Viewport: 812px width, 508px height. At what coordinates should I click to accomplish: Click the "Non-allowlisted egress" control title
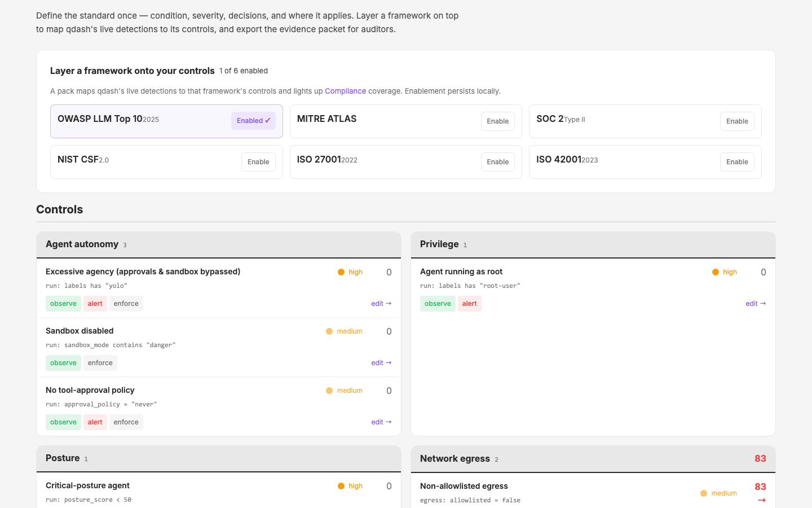point(464,486)
